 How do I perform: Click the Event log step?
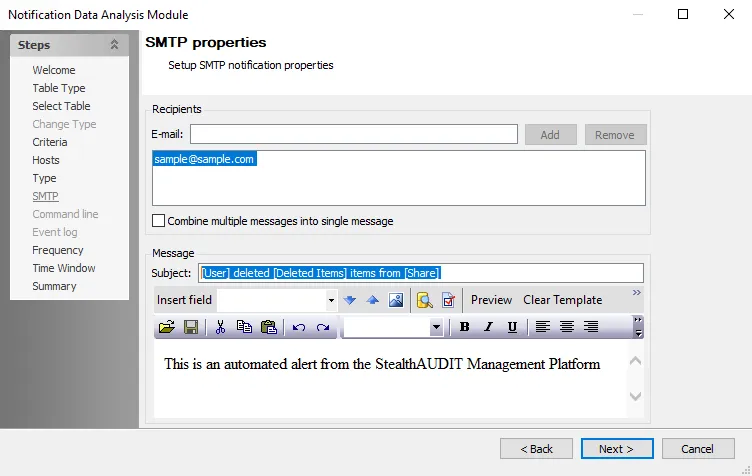(x=55, y=232)
